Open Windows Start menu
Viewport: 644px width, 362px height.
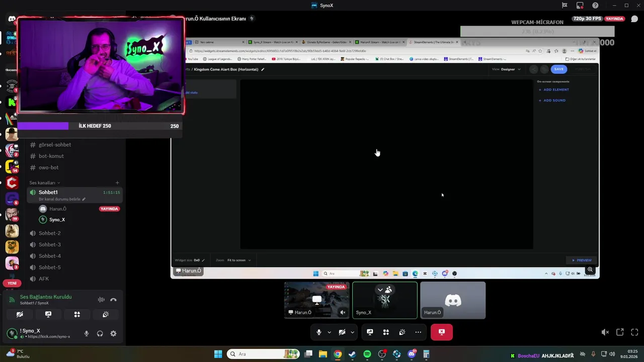point(218,354)
